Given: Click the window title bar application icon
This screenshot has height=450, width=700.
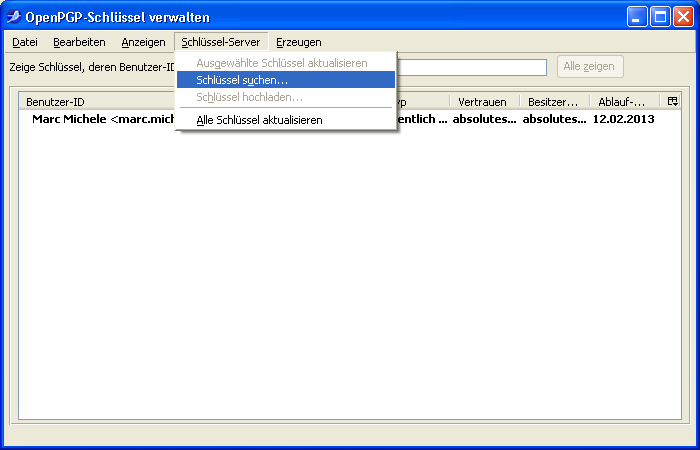Looking at the screenshot, I should tap(14, 17).
